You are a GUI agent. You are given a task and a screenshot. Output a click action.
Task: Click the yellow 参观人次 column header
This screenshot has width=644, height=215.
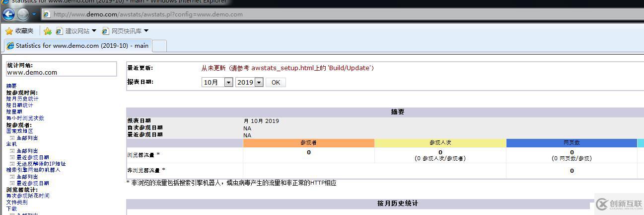[440, 143]
